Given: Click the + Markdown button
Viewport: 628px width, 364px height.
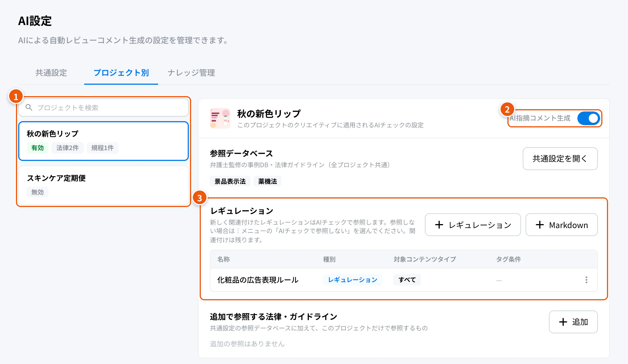Looking at the screenshot, I should (561, 225).
